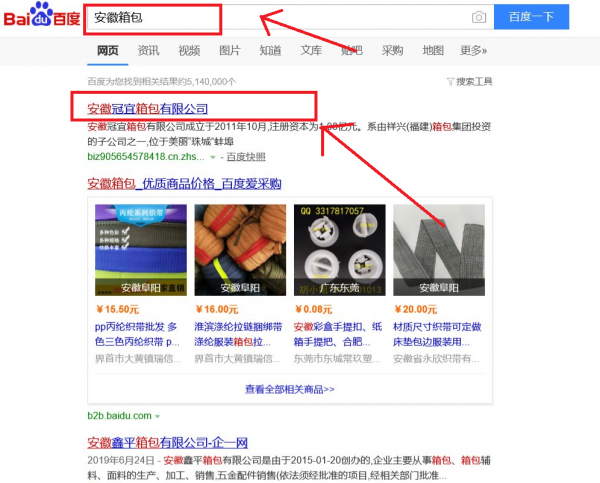Open 安徽冠宜箱包有限公司 result link
600x483 pixels.
click(x=147, y=109)
